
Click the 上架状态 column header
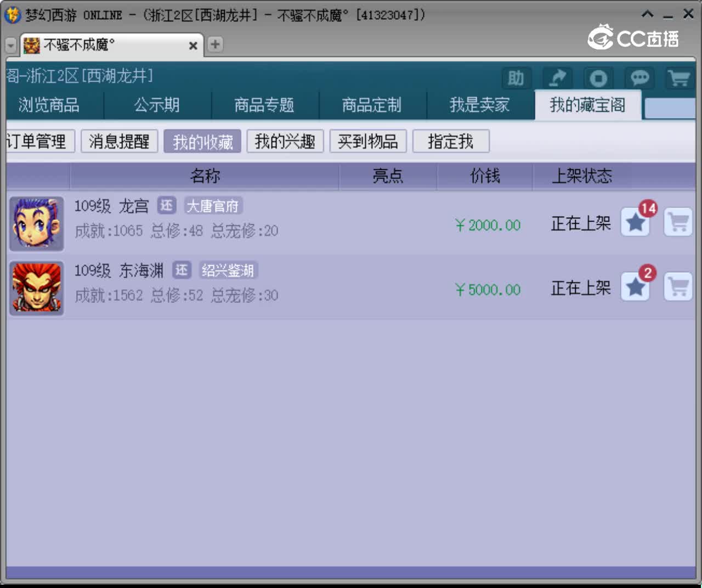click(582, 176)
